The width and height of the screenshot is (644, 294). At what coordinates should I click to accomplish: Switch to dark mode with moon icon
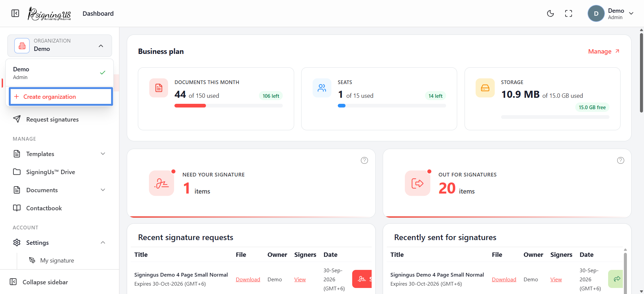(x=550, y=13)
